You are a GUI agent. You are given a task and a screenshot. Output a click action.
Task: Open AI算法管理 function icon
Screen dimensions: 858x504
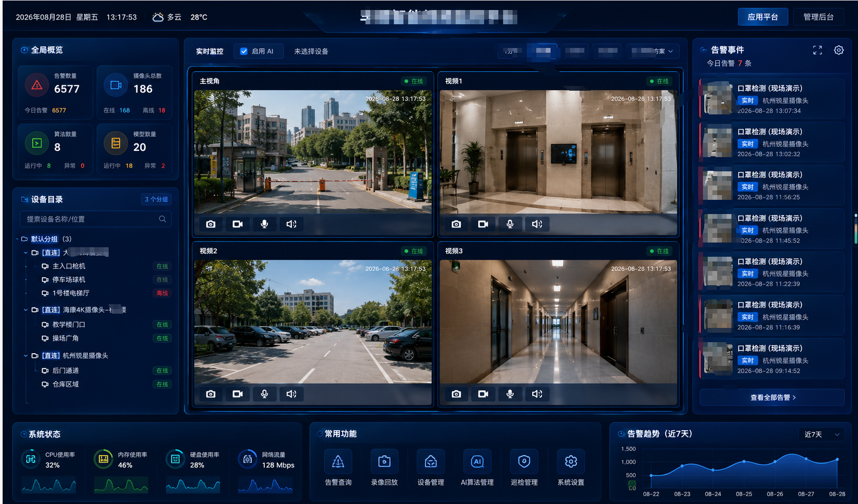477,462
